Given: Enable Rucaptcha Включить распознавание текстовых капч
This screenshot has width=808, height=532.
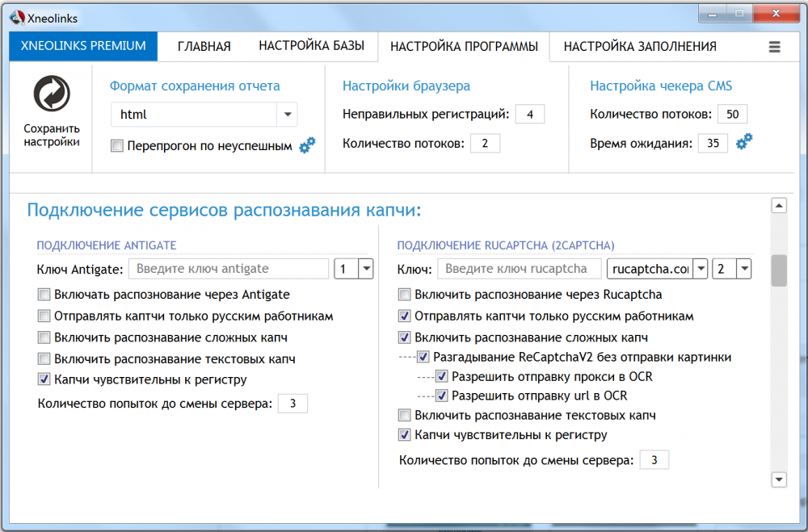Looking at the screenshot, I should click(405, 415).
